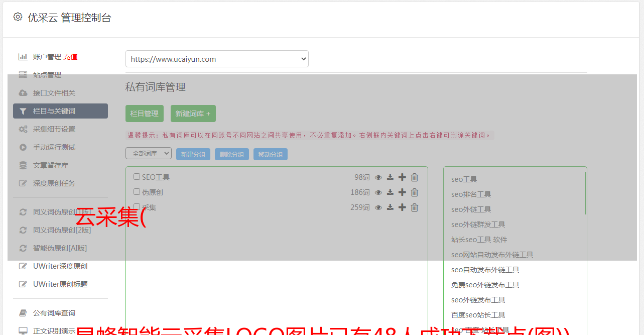This screenshot has width=644, height=335.
Task: Select keyword seo外链群发工具
Action: [x=478, y=225]
